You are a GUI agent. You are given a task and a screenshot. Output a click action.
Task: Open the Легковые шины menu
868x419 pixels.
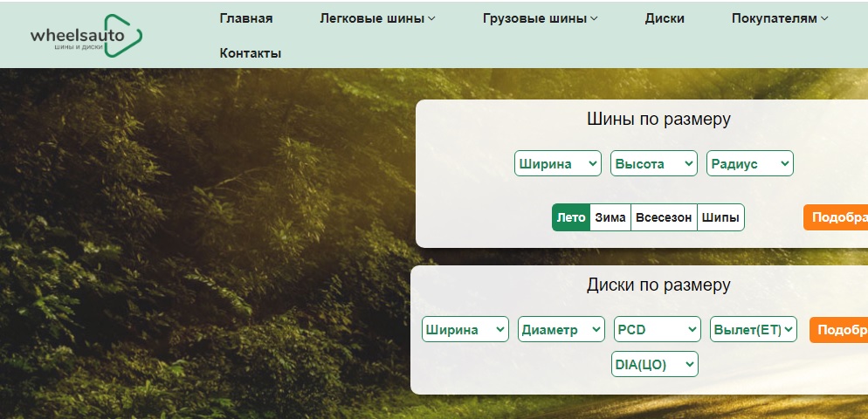coord(377,18)
